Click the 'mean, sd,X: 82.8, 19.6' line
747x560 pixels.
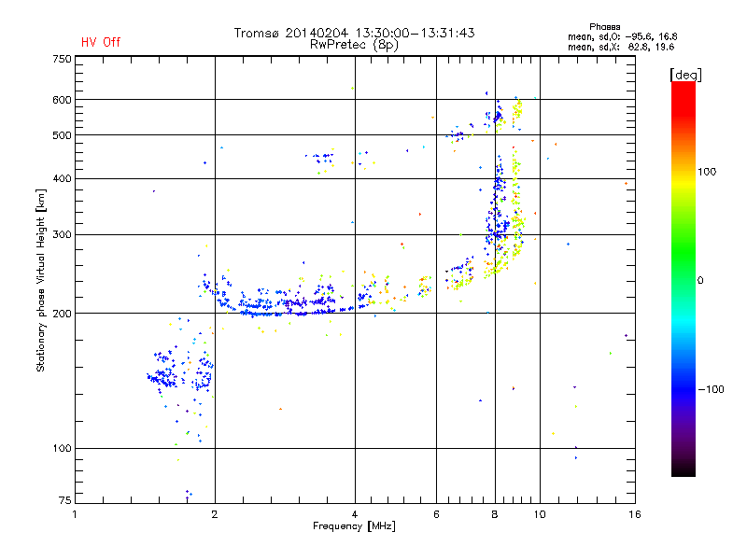(x=621, y=47)
